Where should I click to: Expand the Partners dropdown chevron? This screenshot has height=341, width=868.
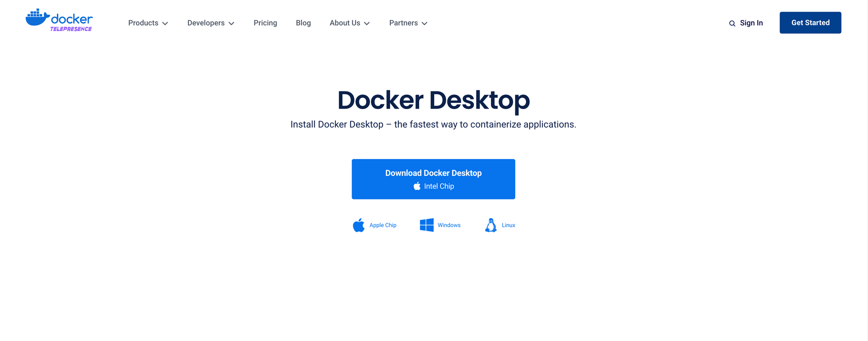click(x=424, y=23)
